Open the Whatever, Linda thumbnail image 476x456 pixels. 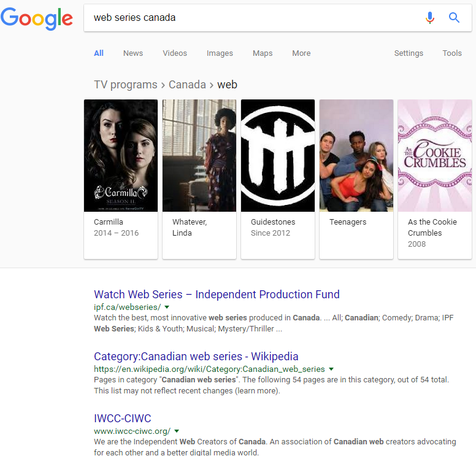[x=199, y=155]
